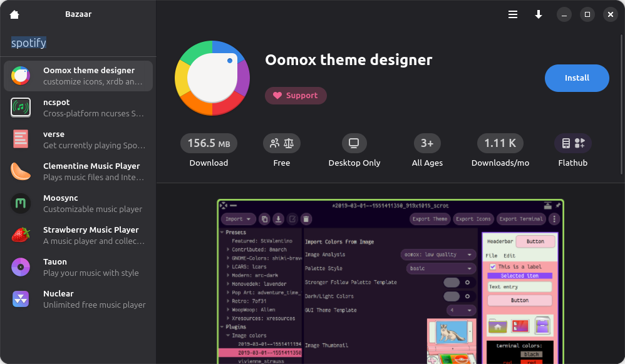Click the verse app icon in sidebar
This screenshot has height=364, width=625.
21,139
